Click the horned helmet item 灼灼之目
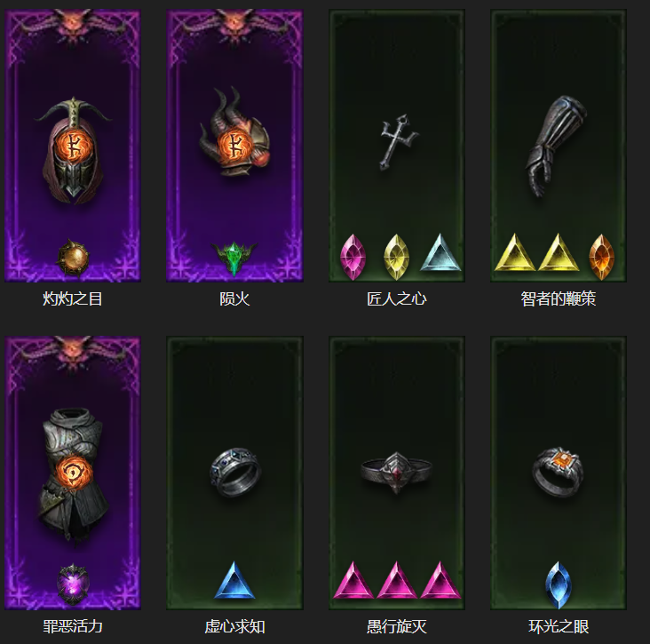The image size is (650, 644). coord(73,150)
